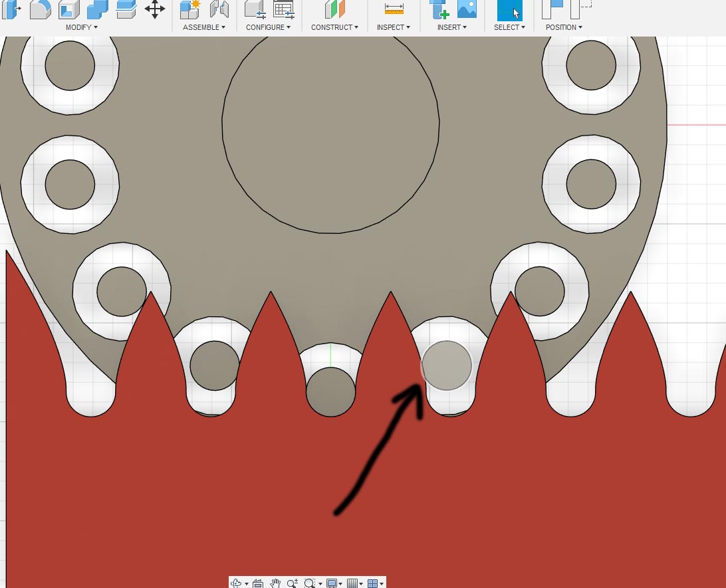
Task: Select the Fillet tool
Action: pos(40,10)
